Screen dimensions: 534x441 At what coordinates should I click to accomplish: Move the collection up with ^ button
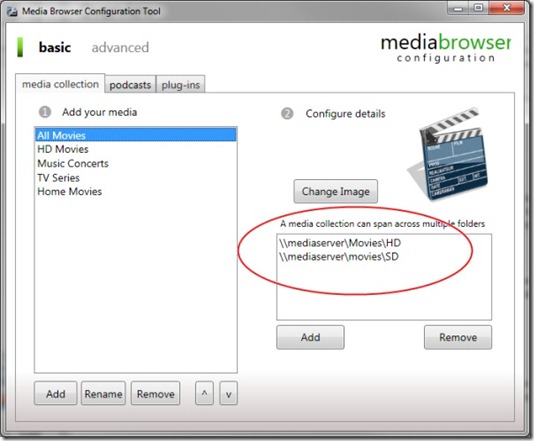[204, 394]
